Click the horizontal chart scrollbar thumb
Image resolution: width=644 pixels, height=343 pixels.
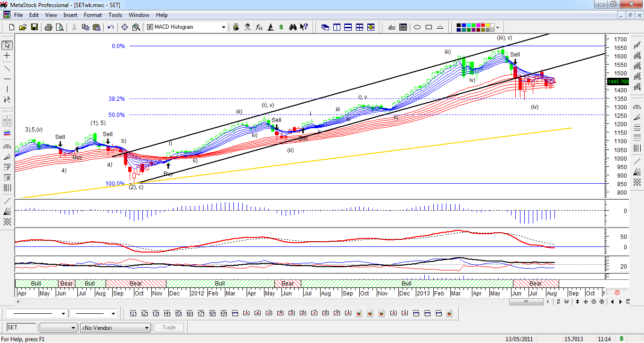click(x=526, y=302)
